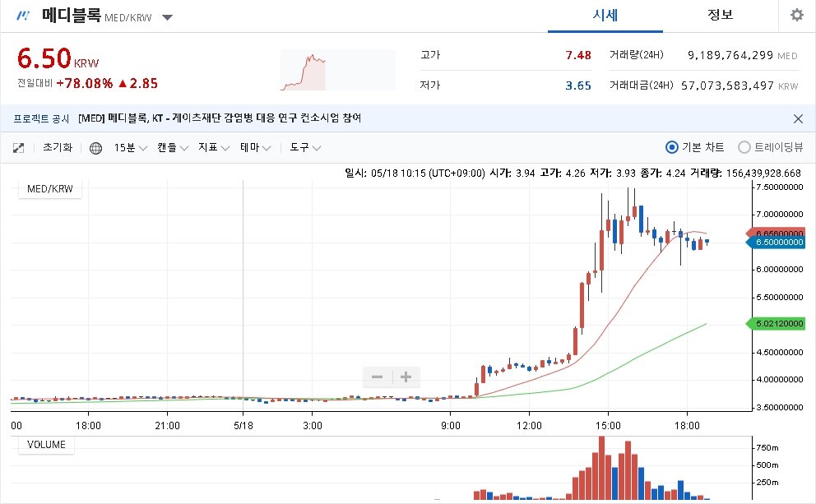This screenshot has height=504, width=816.
Task: Click the 12:00 time axis label
Action: click(x=529, y=425)
